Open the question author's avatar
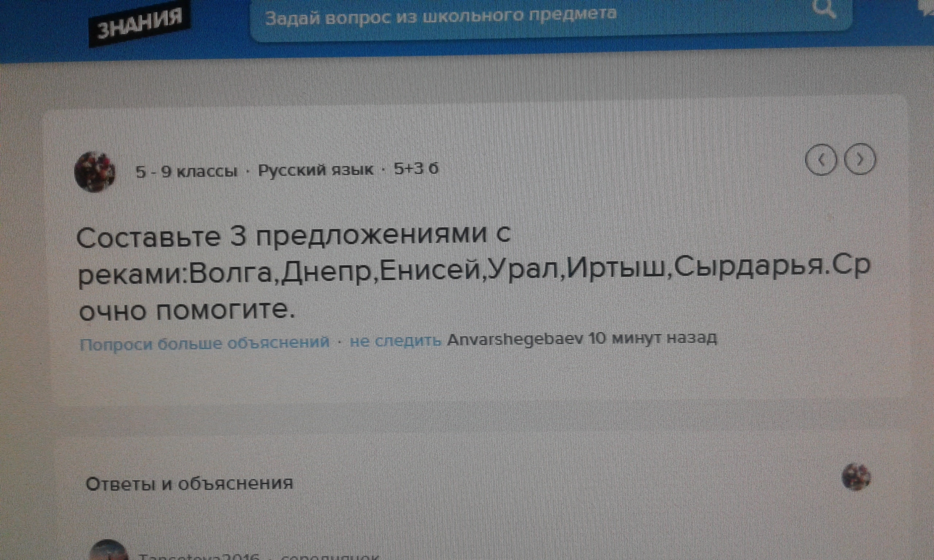This screenshot has height=560, width=934. 95,172
